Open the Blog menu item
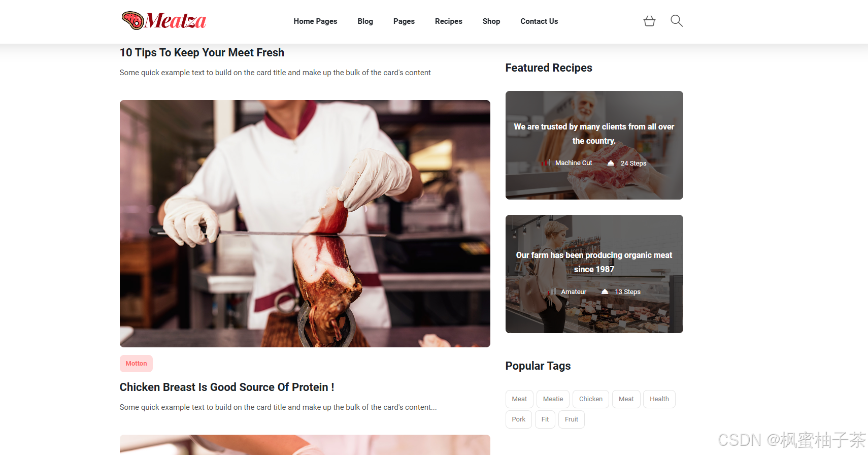The image size is (868, 455). [x=365, y=21]
